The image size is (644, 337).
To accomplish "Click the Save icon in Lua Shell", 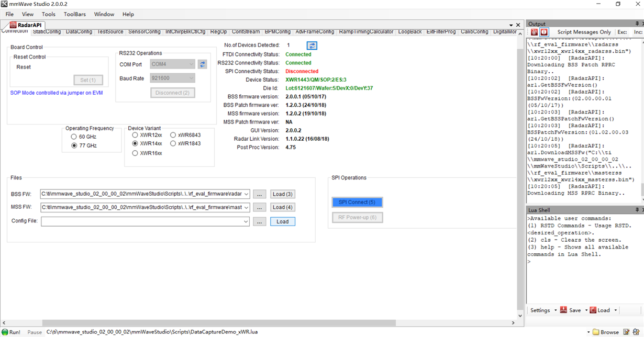I will (564, 310).
